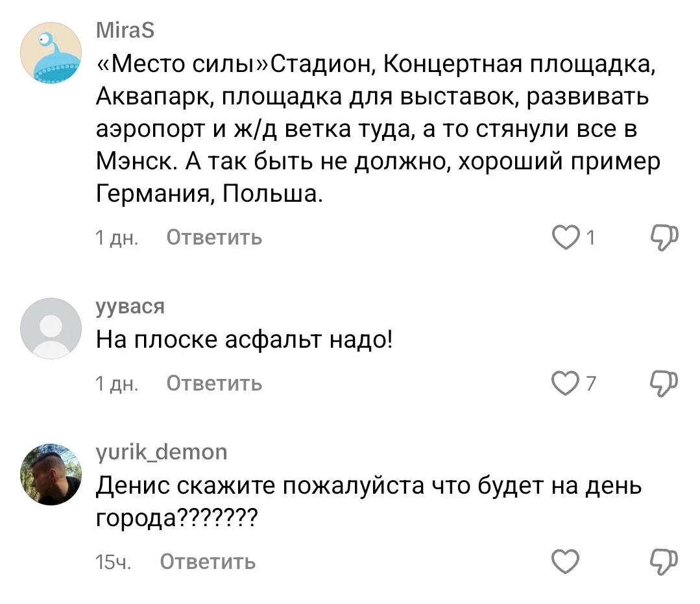The width and height of the screenshot is (700, 604).
Task: Like уувася's comment about asphalt
Action: coord(566,384)
